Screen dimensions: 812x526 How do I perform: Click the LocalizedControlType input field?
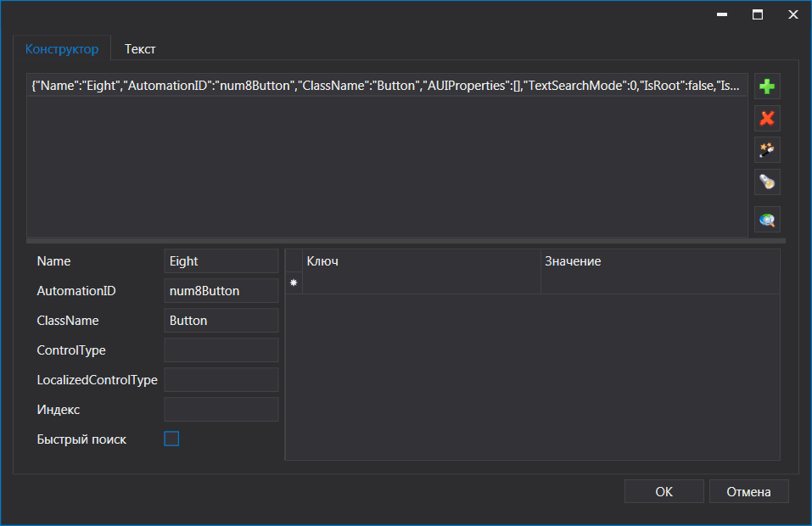coord(221,380)
